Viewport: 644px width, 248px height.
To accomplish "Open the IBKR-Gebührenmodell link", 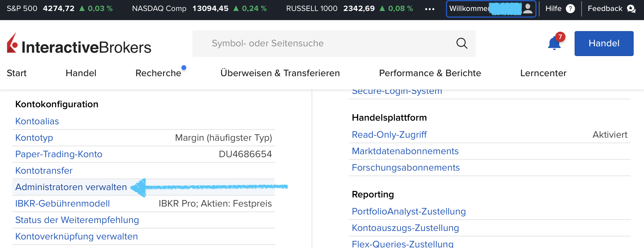I will (x=62, y=204).
